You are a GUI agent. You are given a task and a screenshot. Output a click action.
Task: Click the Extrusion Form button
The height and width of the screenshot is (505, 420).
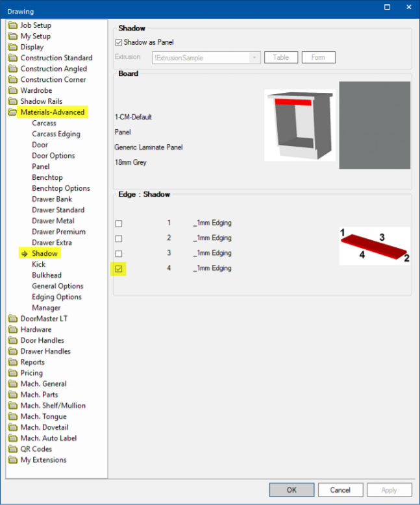point(318,57)
